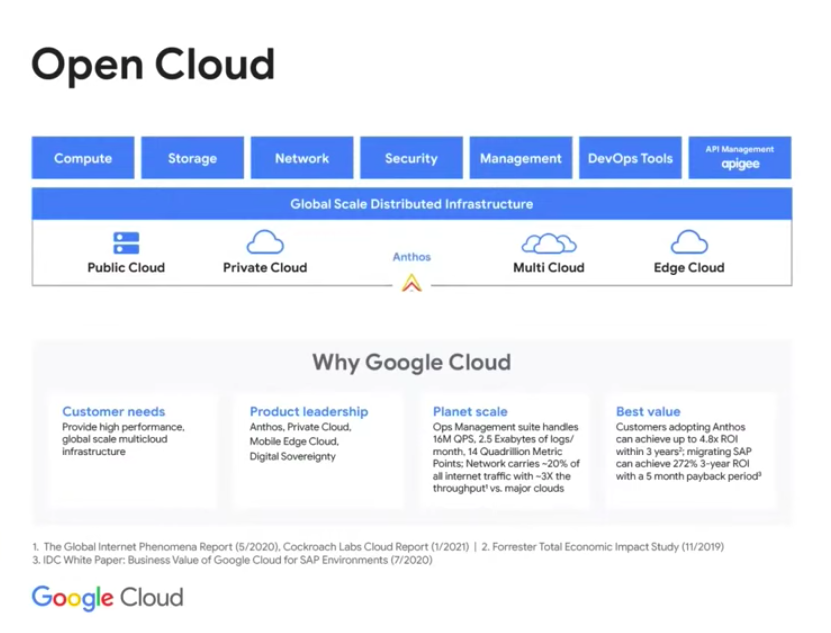Click the 'Mobile Edge Cloud' text line

pos(294,441)
